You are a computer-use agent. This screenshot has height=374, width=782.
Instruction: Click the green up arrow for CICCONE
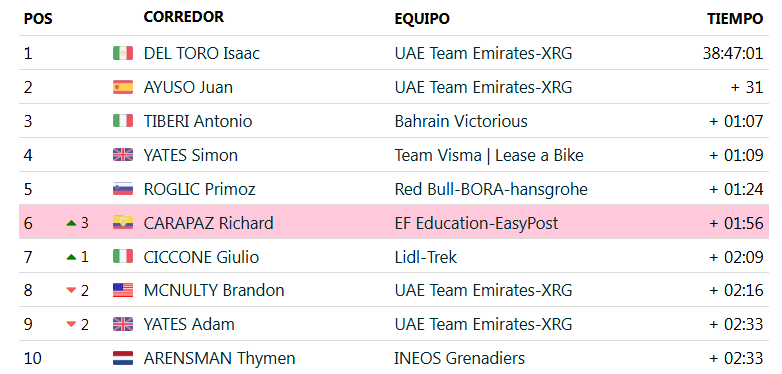[71, 257]
